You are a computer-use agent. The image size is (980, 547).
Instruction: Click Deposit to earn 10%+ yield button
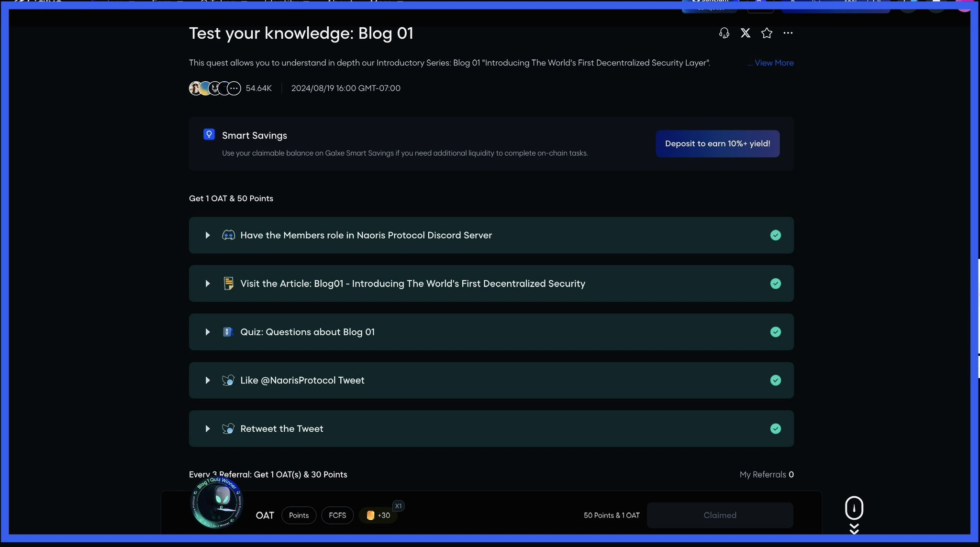tap(717, 143)
